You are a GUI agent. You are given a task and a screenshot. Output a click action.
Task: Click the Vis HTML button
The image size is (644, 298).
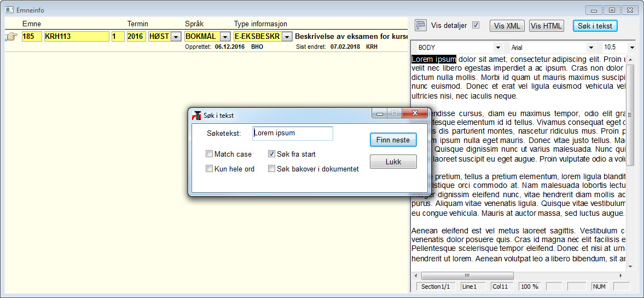coord(546,26)
